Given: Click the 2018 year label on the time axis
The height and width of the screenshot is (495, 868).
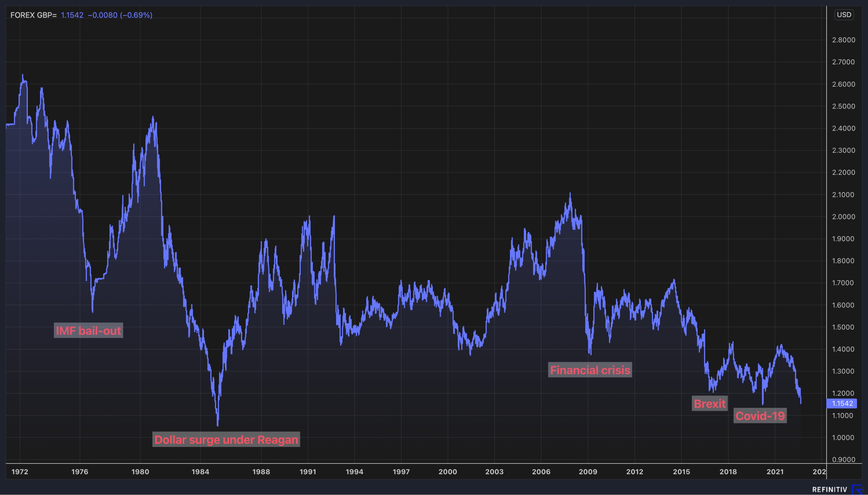Looking at the screenshot, I should click(x=728, y=472).
